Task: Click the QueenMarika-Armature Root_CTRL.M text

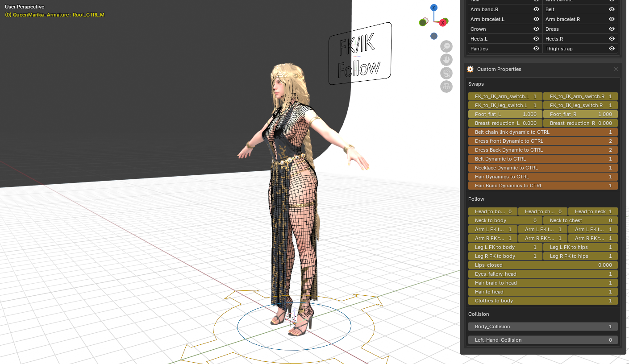Action: (54, 15)
